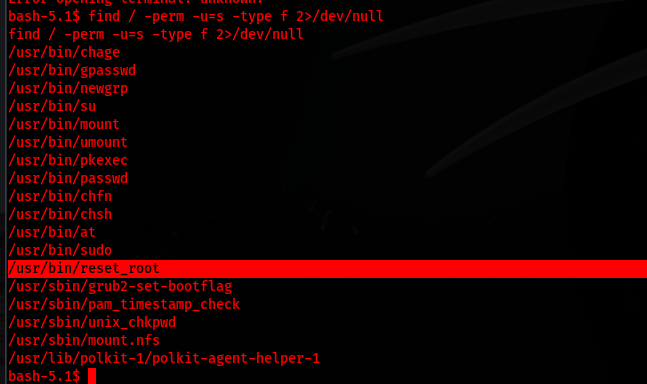Click the highlighted /usr/bin/reset_root line
The width and height of the screenshot is (647, 384).
327,269
